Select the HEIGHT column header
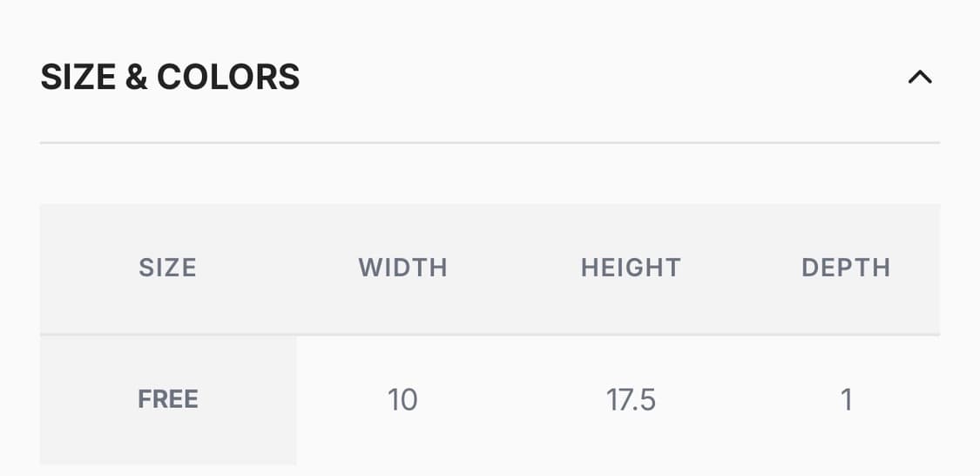980x476 pixels. pos(631,268)
